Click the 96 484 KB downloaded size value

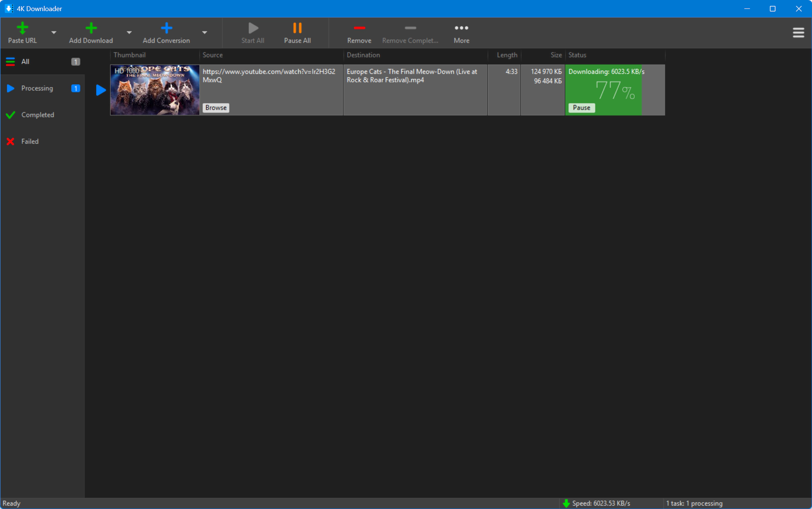click(547, 81)
